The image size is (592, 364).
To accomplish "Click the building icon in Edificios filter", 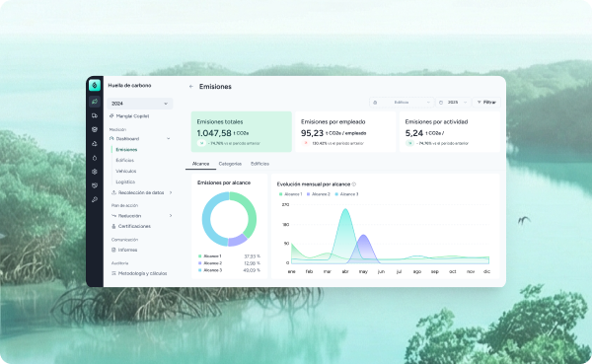I will pos(375,103).
